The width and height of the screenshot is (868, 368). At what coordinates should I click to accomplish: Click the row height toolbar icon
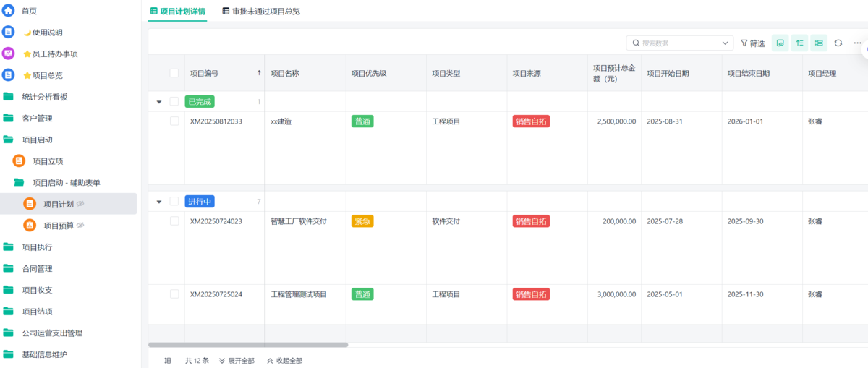(x=799, y=43)
